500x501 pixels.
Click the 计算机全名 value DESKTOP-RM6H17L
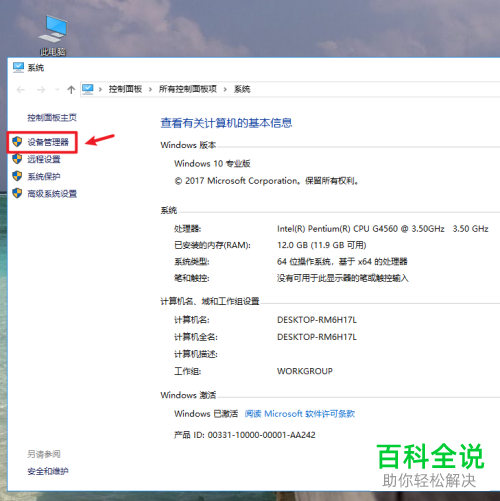pos(317,337)
